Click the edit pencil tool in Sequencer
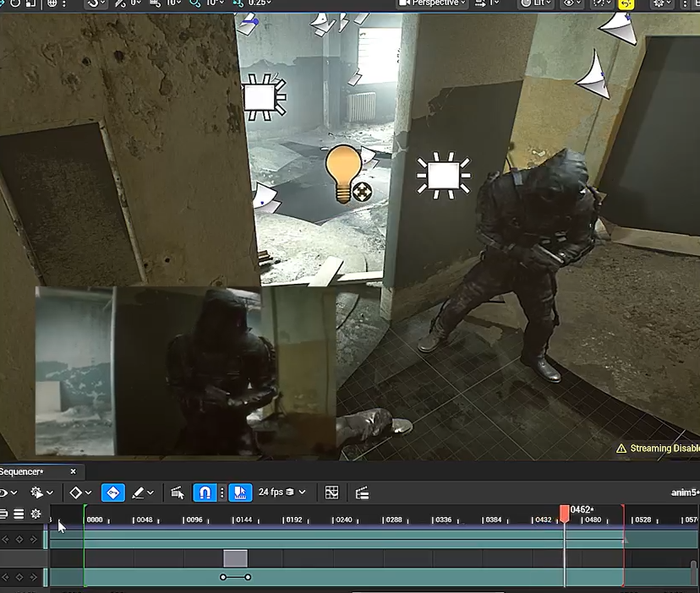The height and width of the screenshot is (593, 700). coord(138,492)
